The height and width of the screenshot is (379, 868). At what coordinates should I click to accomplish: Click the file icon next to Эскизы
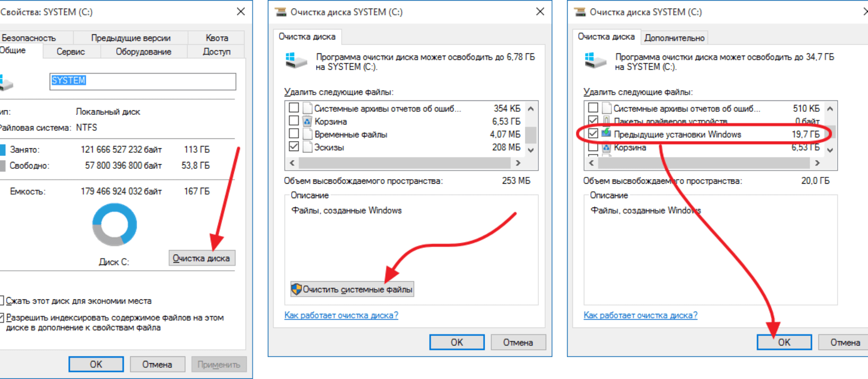click(307, 147)
